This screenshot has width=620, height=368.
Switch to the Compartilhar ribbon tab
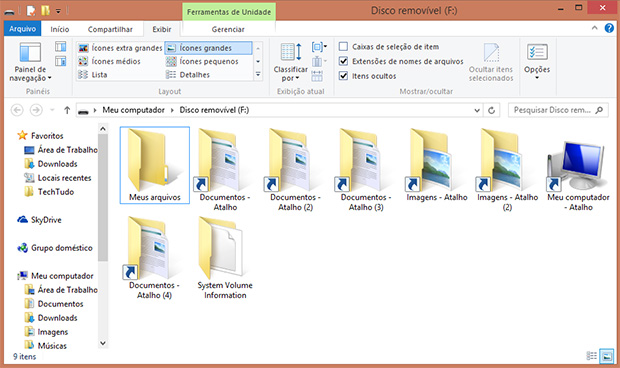tap(110, 29)
